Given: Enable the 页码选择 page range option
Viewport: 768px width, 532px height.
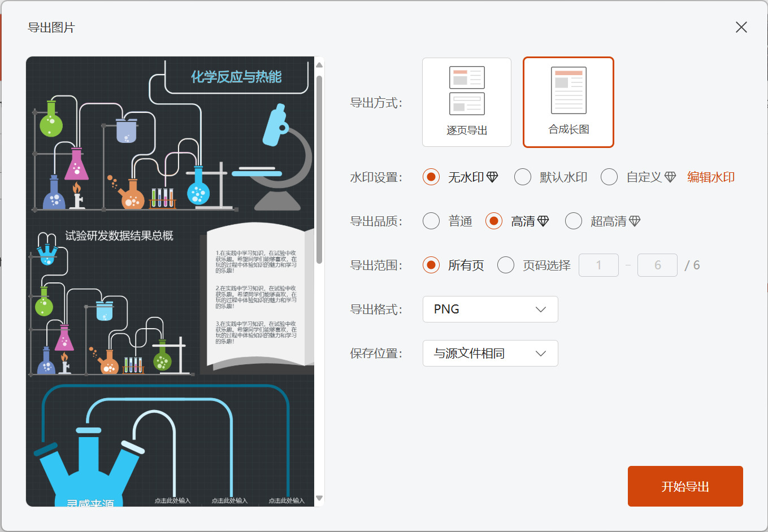Looking at the screenshot, I should click(x=506, y=265).
